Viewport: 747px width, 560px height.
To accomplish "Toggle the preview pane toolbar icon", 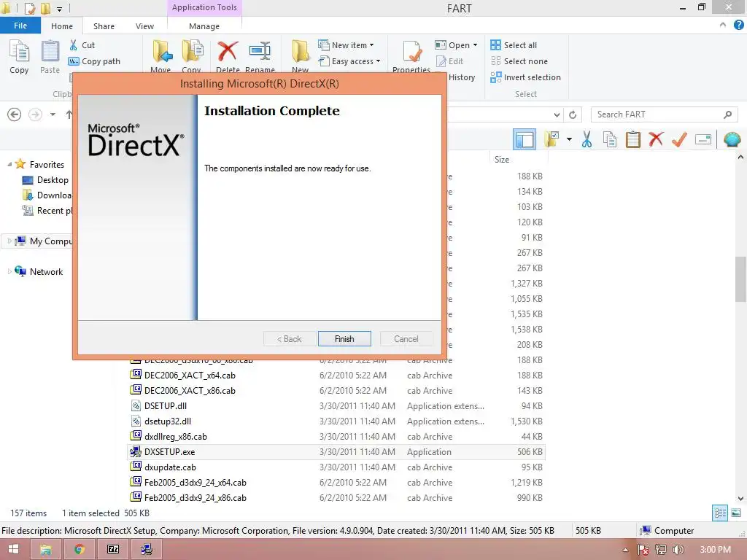I will (525, 139).
